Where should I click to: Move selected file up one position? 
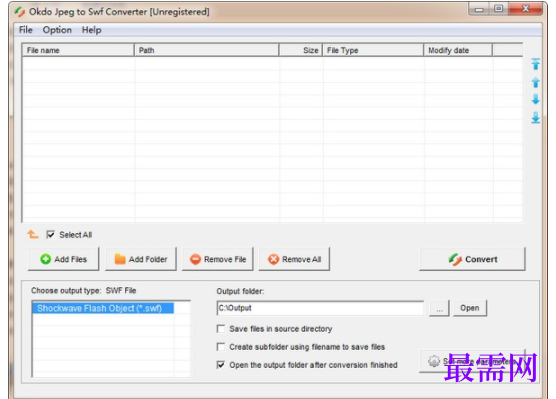click(535, 83)
